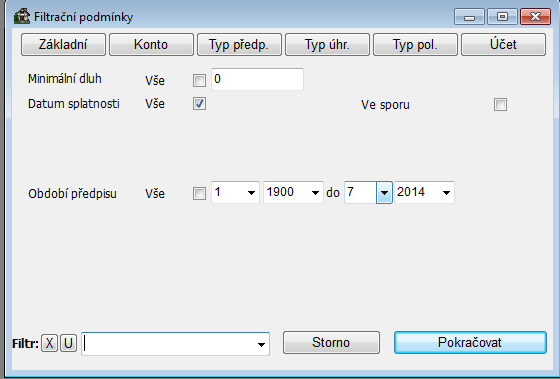
Task: Enable the Ve sporu checkbox
Action: tap(500, 105)
